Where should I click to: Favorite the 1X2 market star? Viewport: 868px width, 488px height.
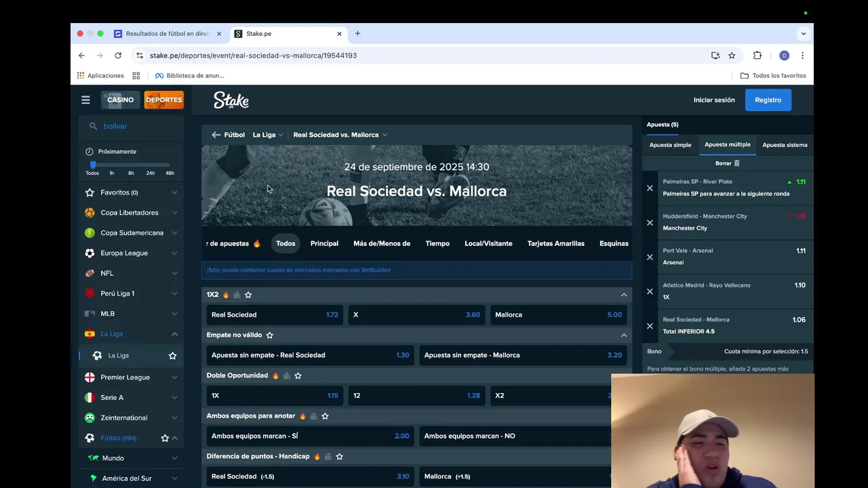pyautogui.click(x=248, y=295)
